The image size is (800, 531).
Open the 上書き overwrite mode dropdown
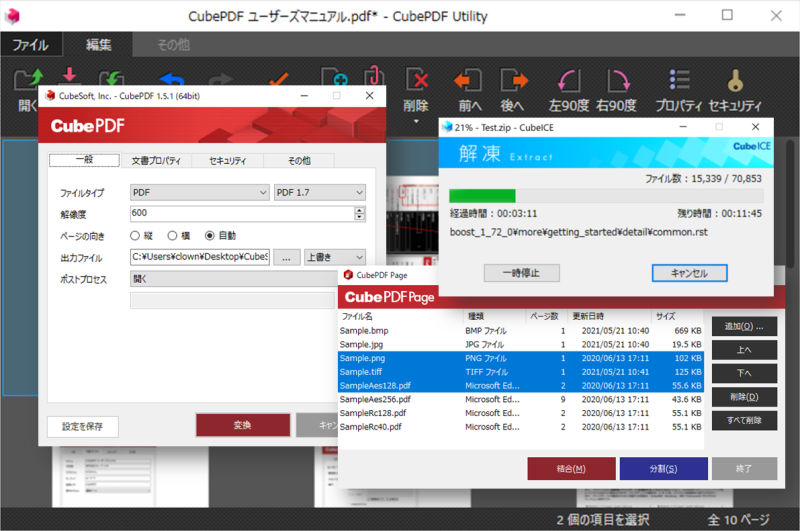coord(335,257)
